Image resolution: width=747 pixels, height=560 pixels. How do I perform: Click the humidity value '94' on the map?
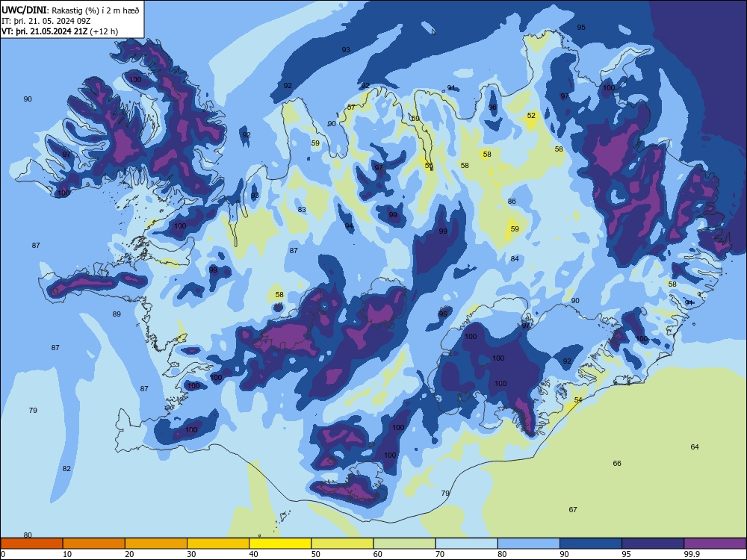(349, 225)
